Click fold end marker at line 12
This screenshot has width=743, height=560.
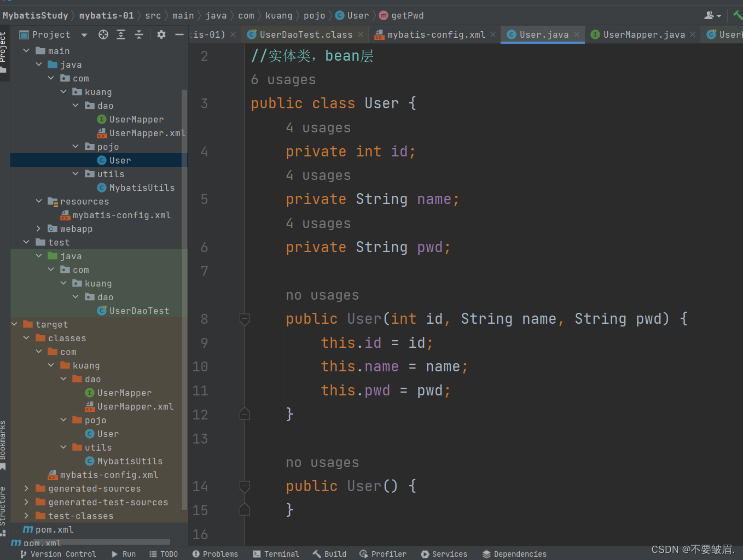pyautogui.click(x=245, y=414)
